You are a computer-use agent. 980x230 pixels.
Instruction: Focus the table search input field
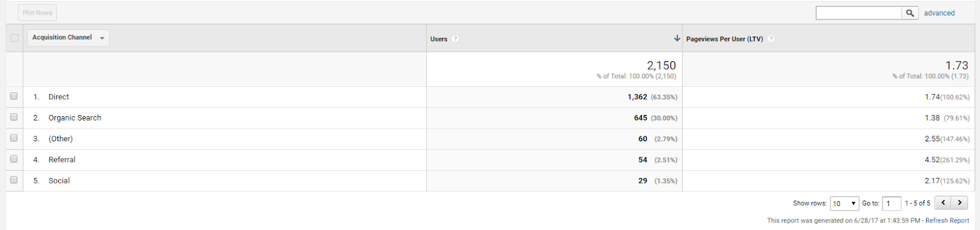[x=859, y=13]
